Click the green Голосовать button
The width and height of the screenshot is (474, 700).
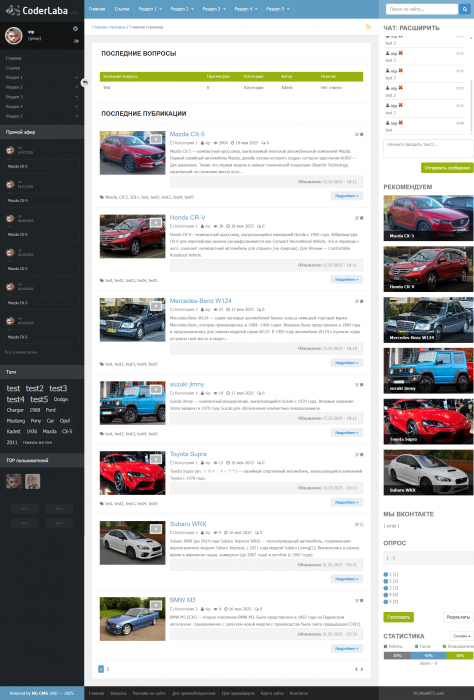[398, 617]
